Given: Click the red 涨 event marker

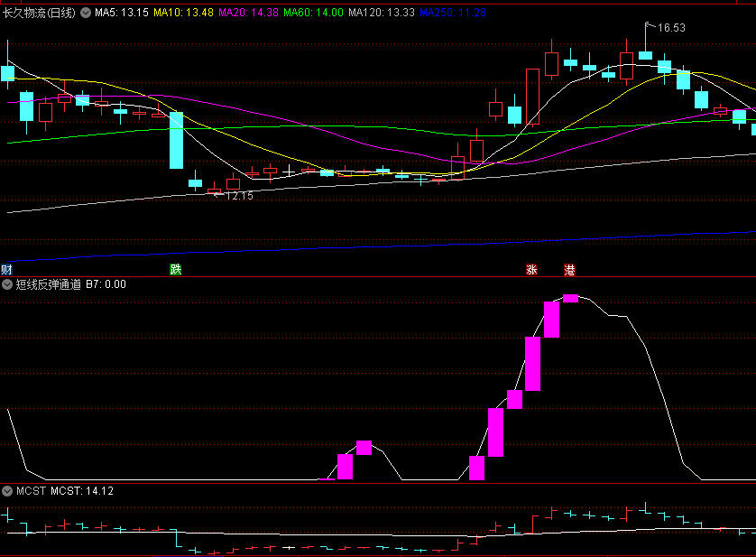Looking at the screenshot, I should (x=531, y=269).
